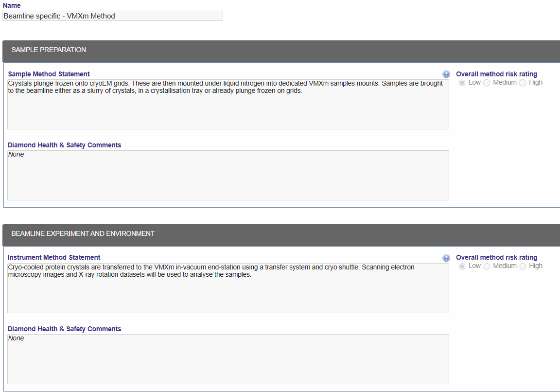
Task: Click the Instrument Method Statement label
Action: (x=54, y=258)
